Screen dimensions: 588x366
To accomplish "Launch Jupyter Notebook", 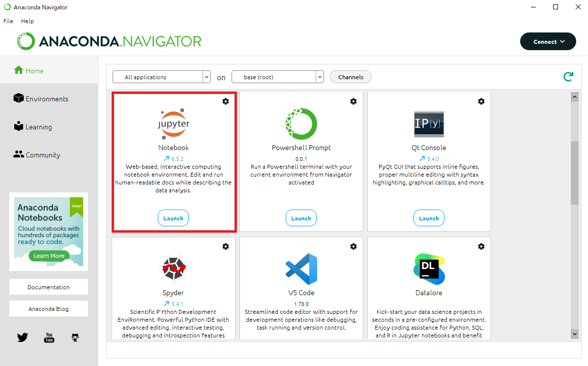I will [173, 218].
